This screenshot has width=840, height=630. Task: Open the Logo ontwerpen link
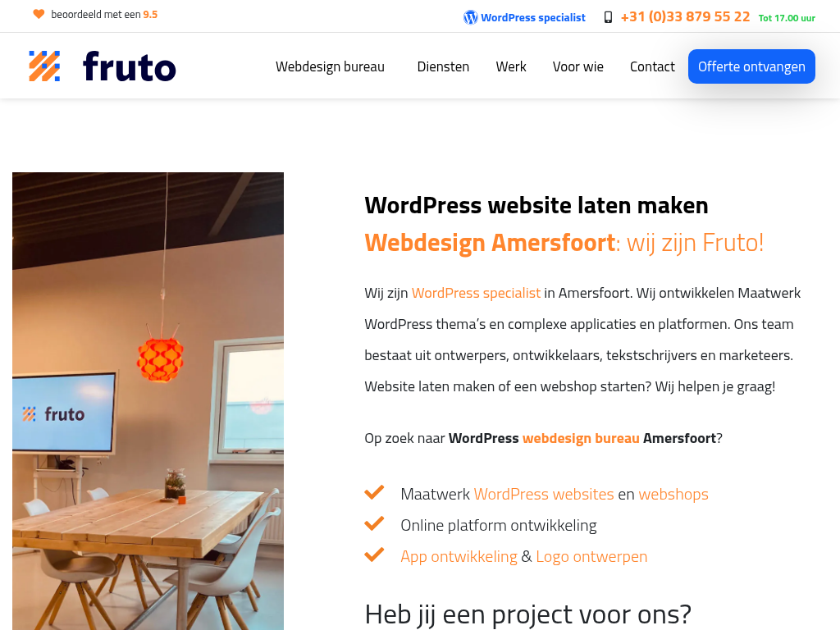pos(591,557)
